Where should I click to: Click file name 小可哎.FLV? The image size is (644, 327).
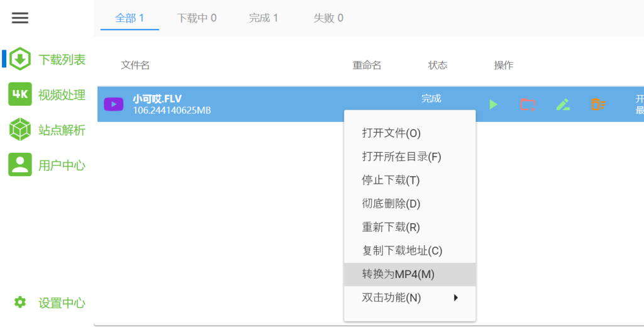(x=157, y=99)
